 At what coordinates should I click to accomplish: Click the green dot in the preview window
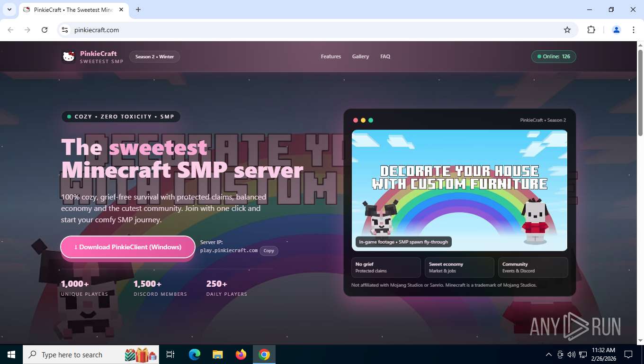pyautogui.click(x=371, y=120)
